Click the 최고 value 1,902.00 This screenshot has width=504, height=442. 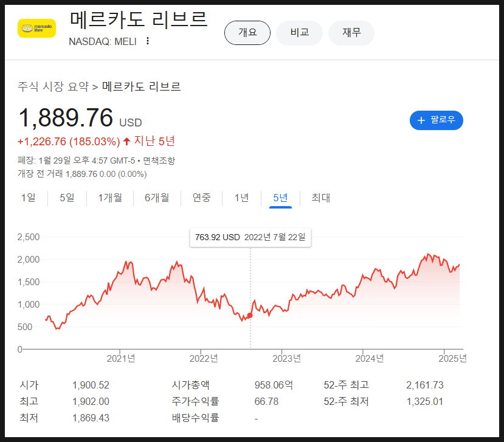tap(91, 401)
